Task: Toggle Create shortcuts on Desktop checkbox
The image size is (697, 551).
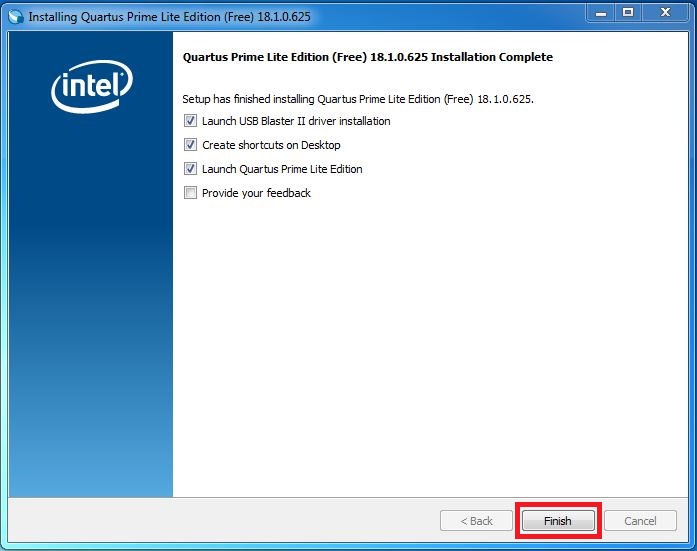Action: (190, 145)
